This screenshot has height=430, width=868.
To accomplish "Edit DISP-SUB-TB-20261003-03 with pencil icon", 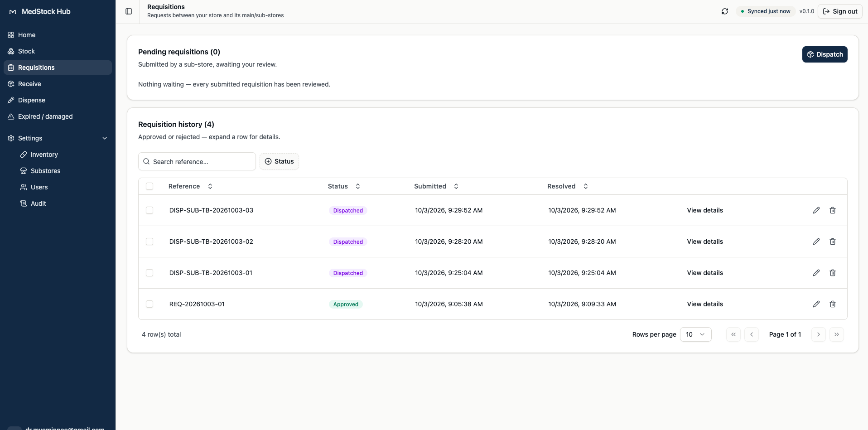I will 816,210.
